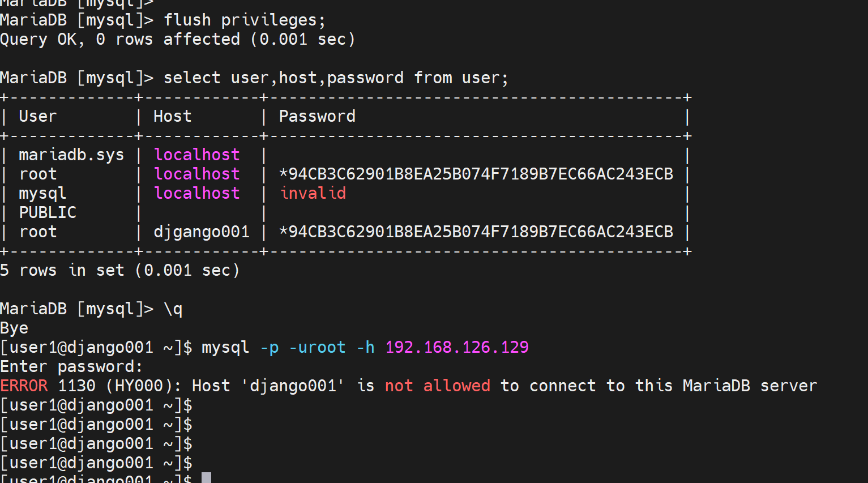Click the "User" column header

click(x=37, y=117)
